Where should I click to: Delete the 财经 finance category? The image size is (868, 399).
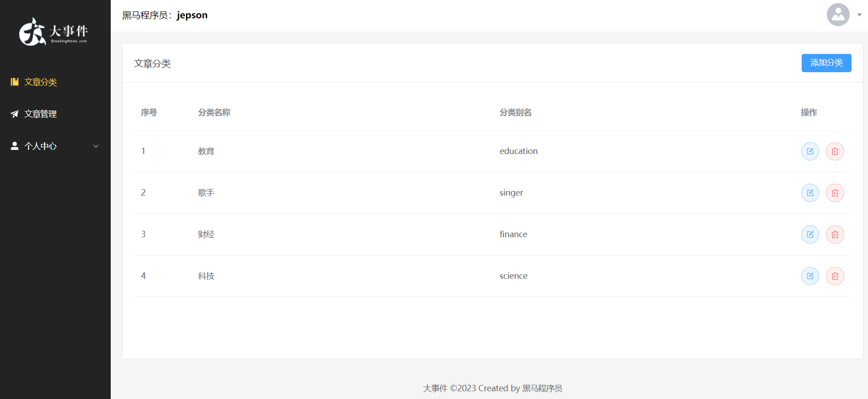coord(835,234)
